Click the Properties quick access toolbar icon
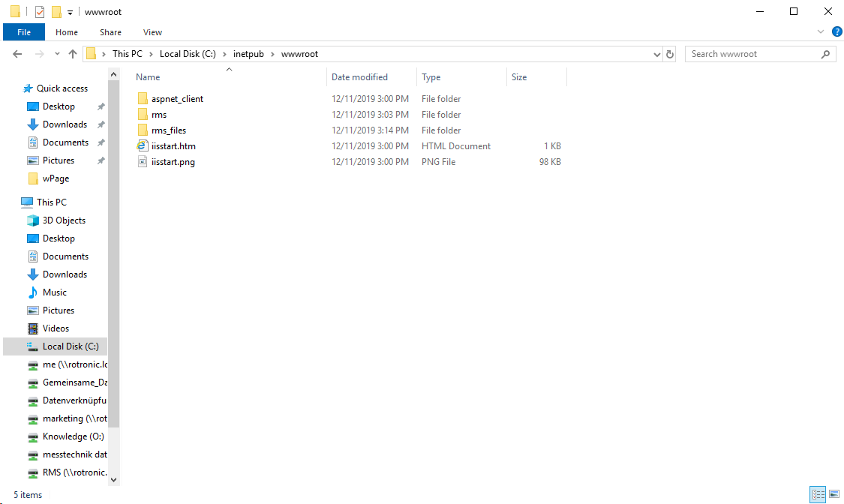This screenshot has width=844, height=504. [x=39, y=12]
